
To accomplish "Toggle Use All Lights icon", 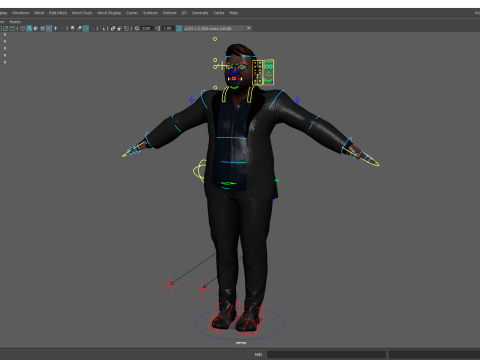I will pos(55,28).
